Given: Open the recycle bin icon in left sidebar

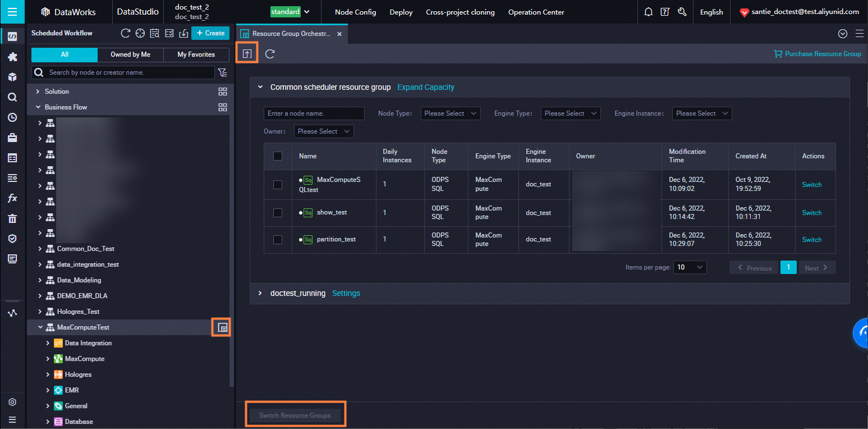Looking at the screenshot, I should point(12,218).
